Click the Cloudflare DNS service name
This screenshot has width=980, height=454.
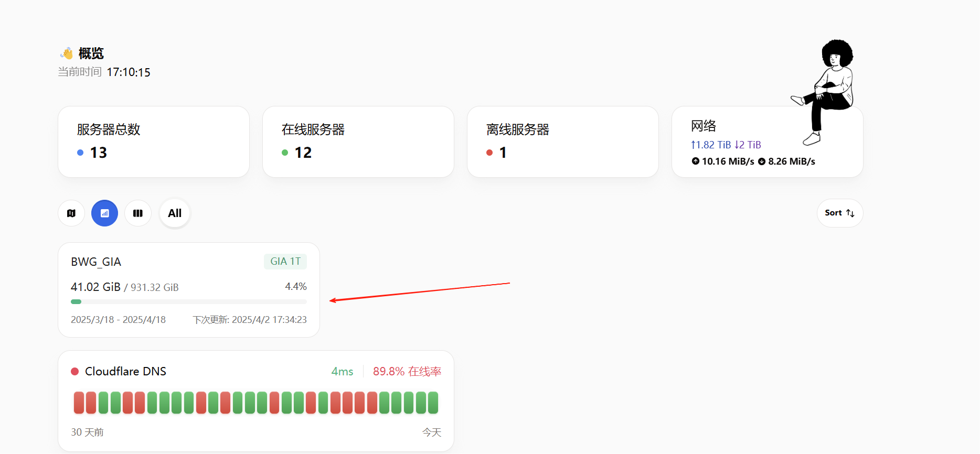125,371
